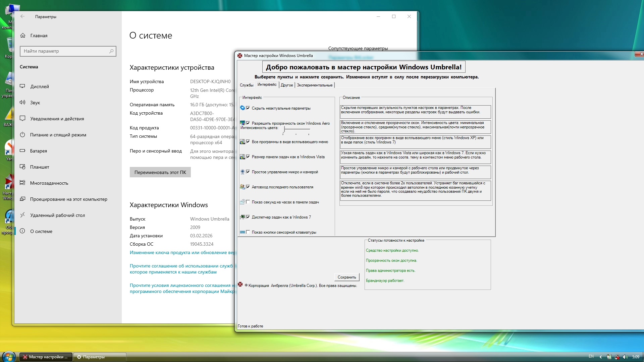The height and width of the screenshot is (362, 644).
Task: Open the Батарея settings section
Action: coord(39,151)
